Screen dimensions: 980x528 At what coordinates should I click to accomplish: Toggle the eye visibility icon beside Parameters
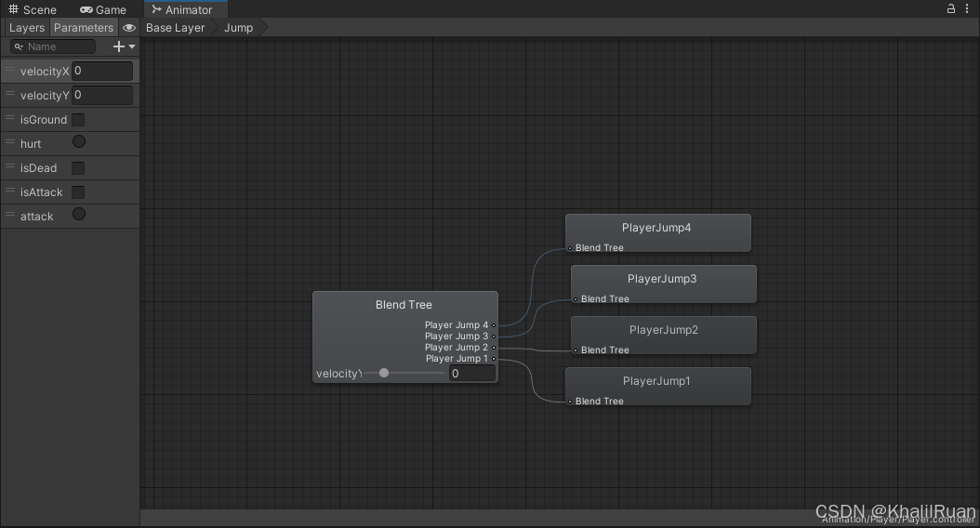128,28
